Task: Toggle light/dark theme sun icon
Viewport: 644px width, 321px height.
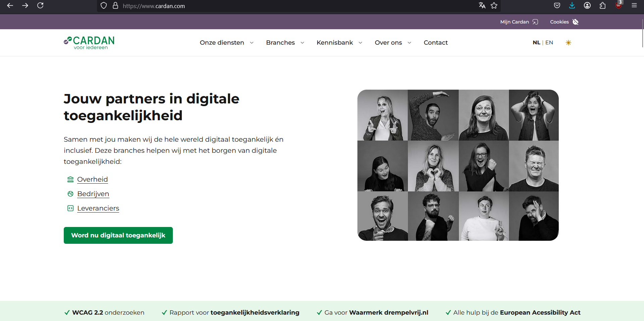Action: pos(568,43)
